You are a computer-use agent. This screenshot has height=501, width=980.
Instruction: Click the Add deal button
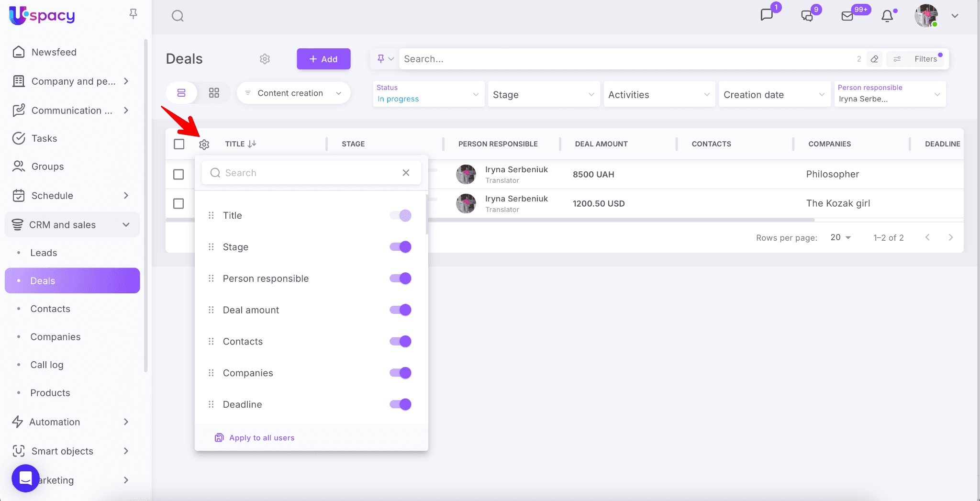(x=323, y=59)
